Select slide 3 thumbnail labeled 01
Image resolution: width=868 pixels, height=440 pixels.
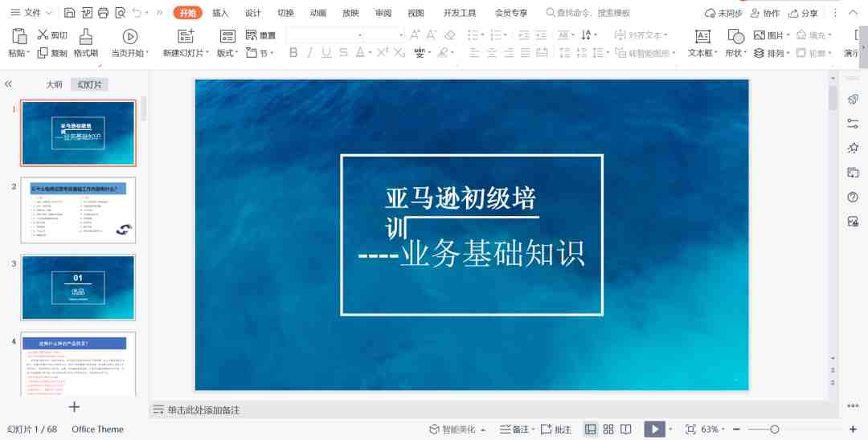(x=78, y=287)
